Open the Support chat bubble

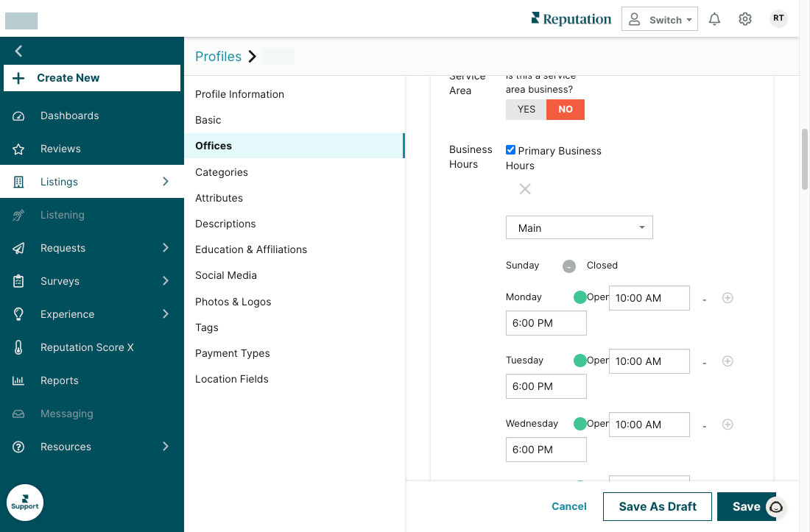(x=25, y=503)
